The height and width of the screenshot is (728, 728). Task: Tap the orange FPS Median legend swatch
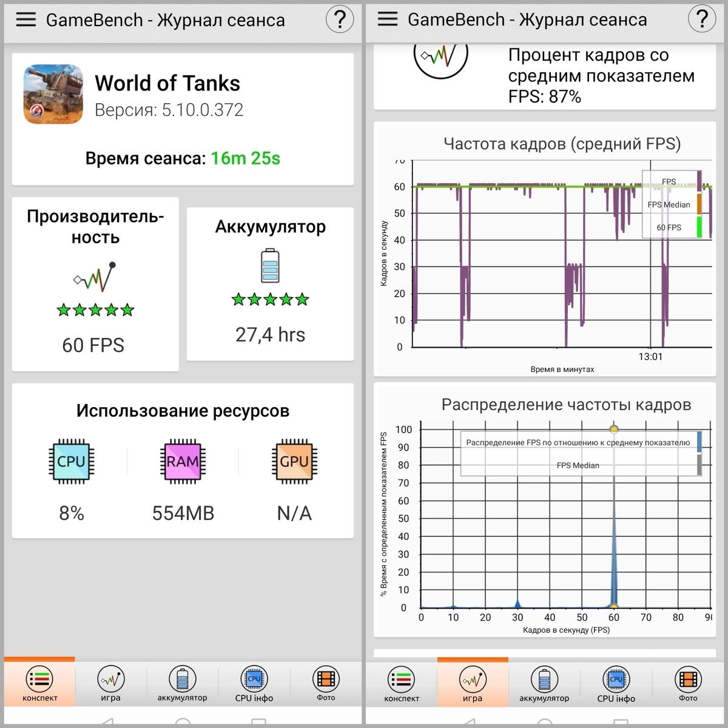(x=699, y=204)
